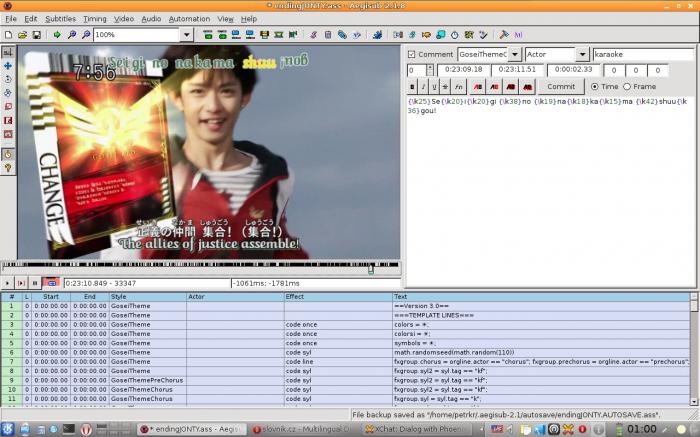Apply Italic formatting button
Screen dimensions: 700x437
click(423, 87)
